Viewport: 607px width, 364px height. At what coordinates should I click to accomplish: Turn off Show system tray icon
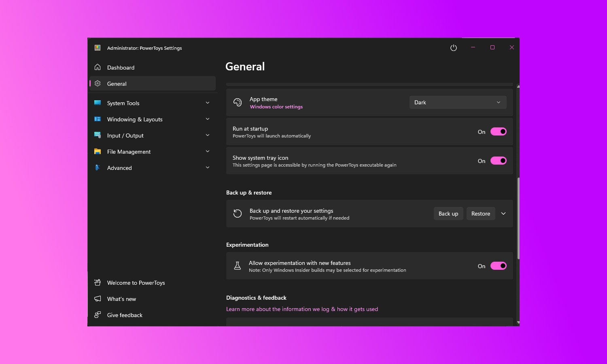[498, 161]
